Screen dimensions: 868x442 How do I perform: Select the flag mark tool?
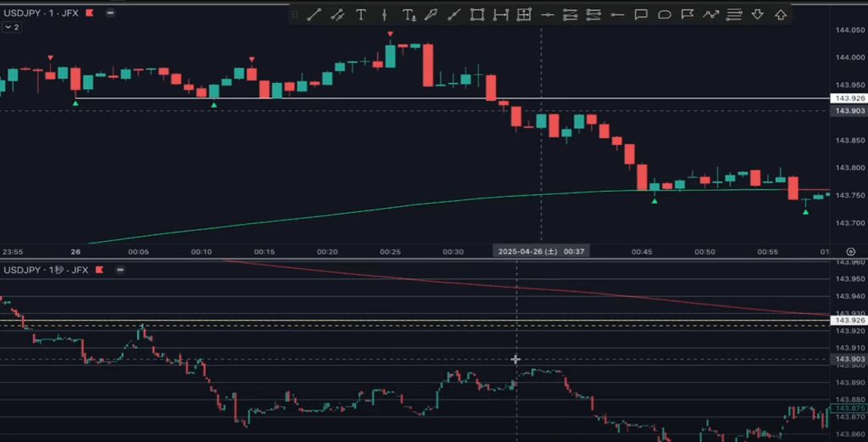tap(687, 14)
